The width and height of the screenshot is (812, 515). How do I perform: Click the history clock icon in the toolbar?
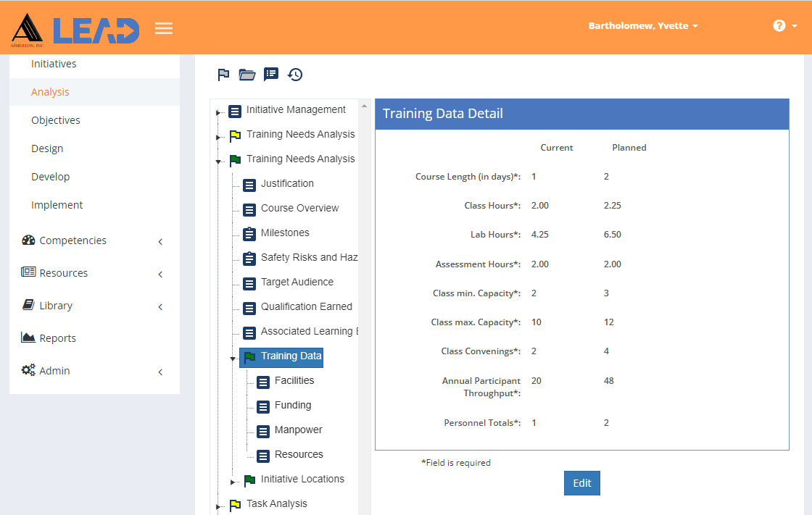coord(295,75)
